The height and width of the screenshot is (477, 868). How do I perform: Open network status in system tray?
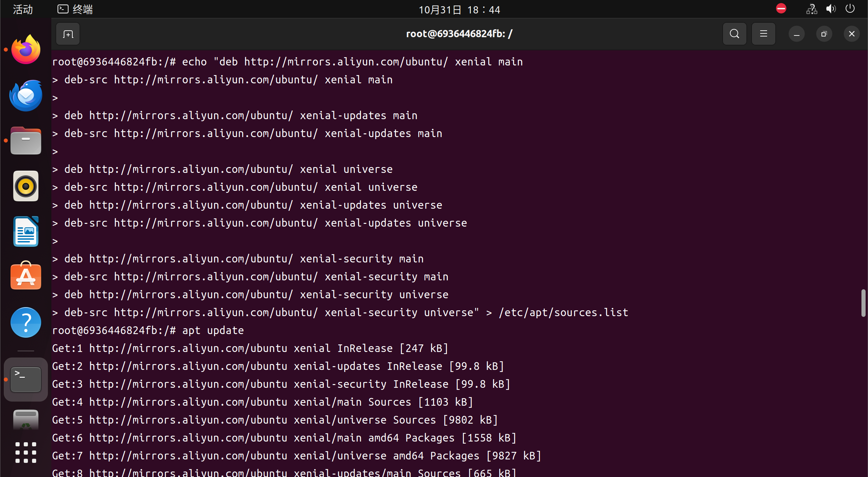[811, 9]
